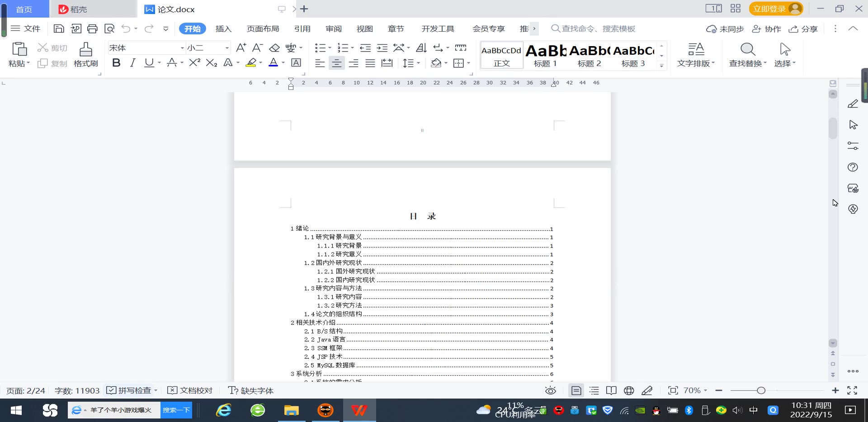This screenshot has width=868, height=422.
Task: Click the pen icon in right sidebar
Action: (x=853, y=104)
